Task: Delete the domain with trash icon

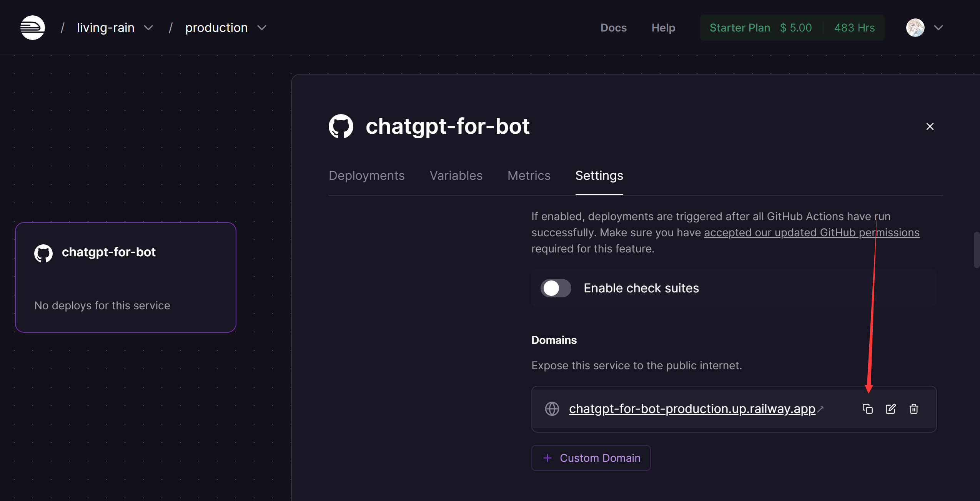Action: point(914,409)
